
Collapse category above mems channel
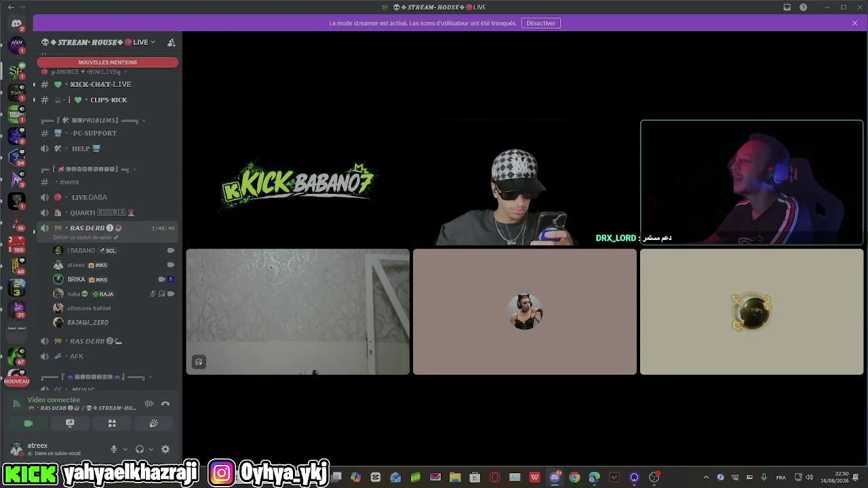89,169
